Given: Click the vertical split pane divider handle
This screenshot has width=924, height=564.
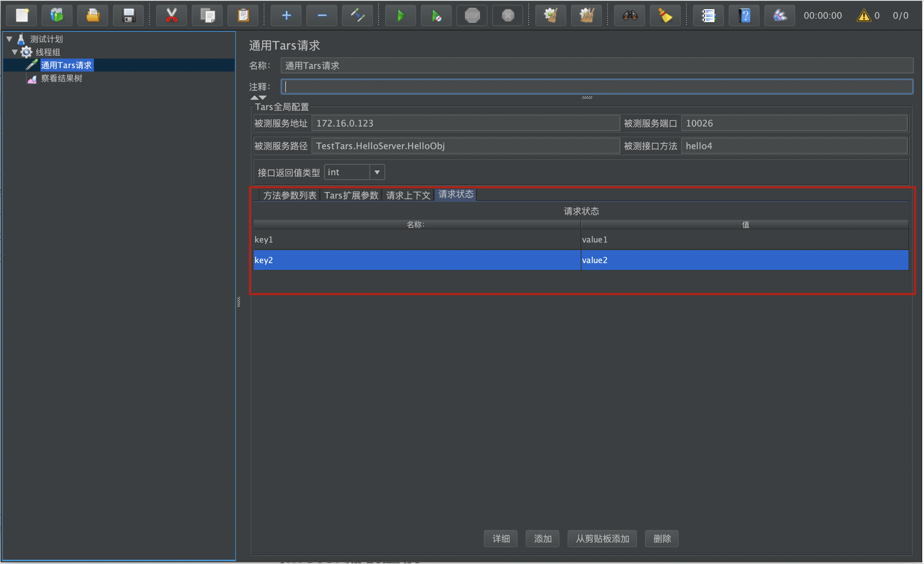Looking at the screenshot, I should tap(238, 302).
